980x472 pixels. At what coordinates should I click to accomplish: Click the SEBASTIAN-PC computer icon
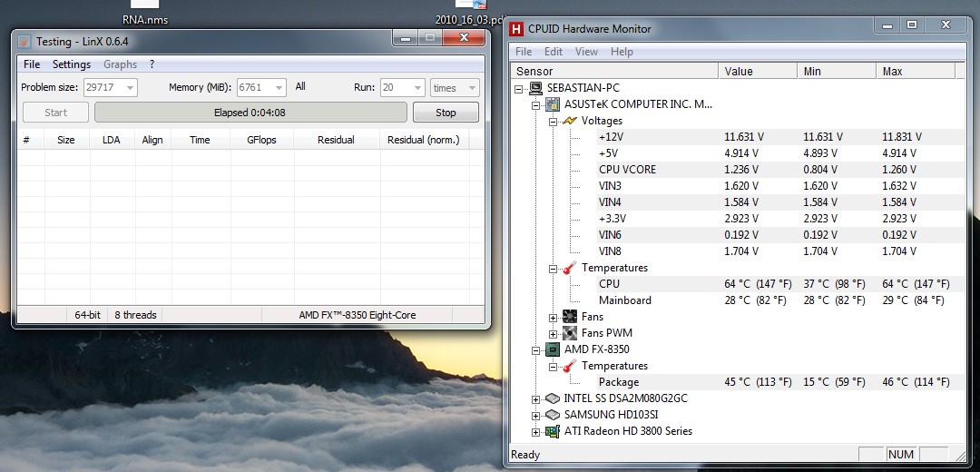[x=535, y=88]
